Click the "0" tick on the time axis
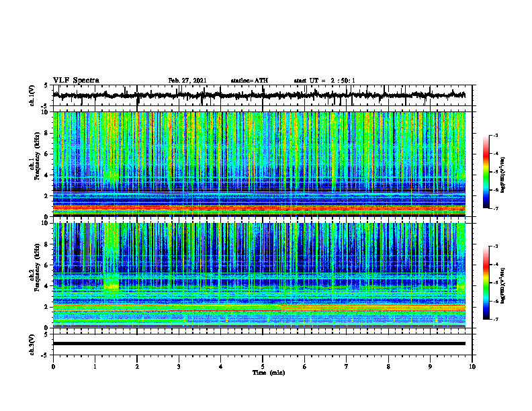 tap(53, 367)
